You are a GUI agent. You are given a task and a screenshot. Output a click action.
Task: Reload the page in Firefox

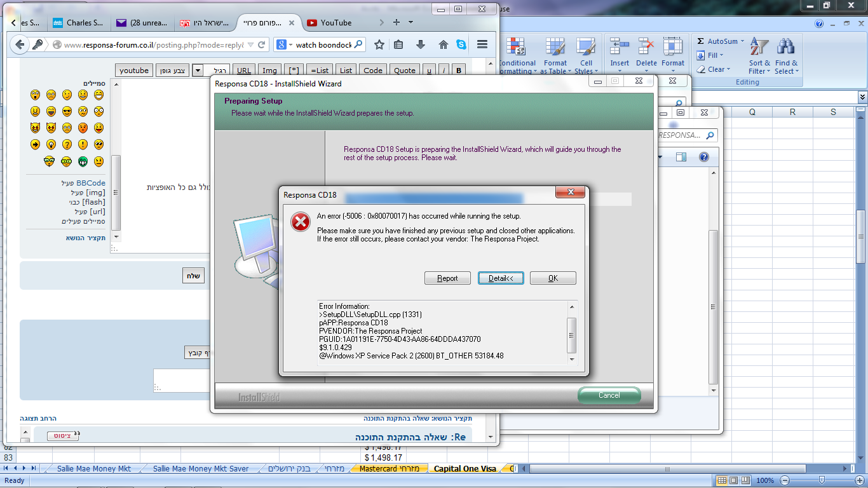click(261, 44)
